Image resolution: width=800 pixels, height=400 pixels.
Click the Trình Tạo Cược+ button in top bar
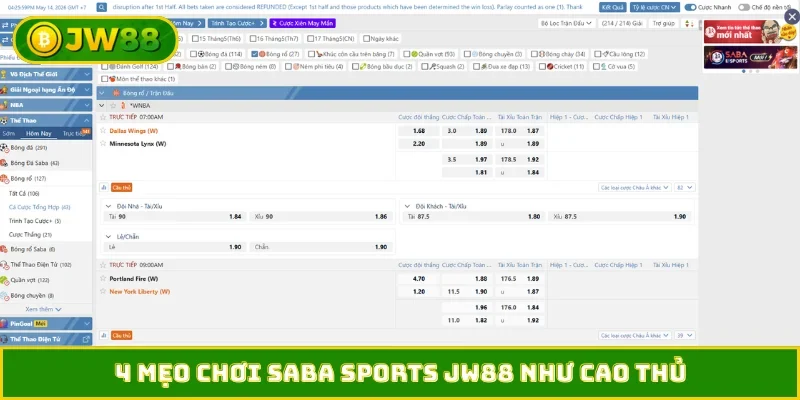pos(237,23)
